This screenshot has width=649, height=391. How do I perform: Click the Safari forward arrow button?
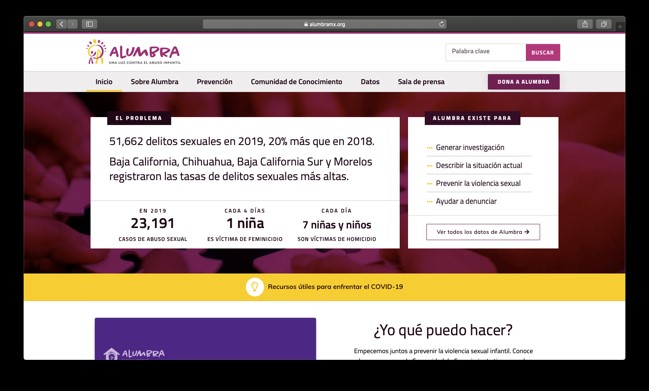pos(72,24)
